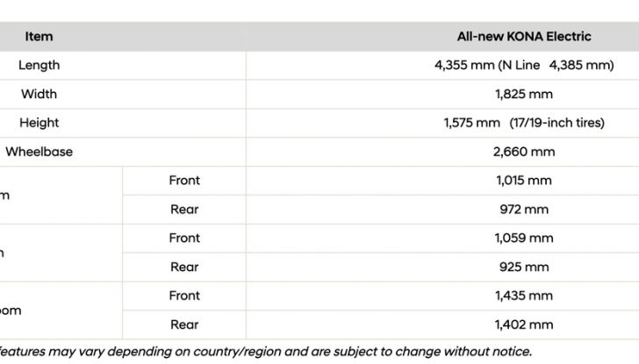Select the 'All-new KONA Electric' column header
Screen dimensions: 639x364
click(524, 37)
